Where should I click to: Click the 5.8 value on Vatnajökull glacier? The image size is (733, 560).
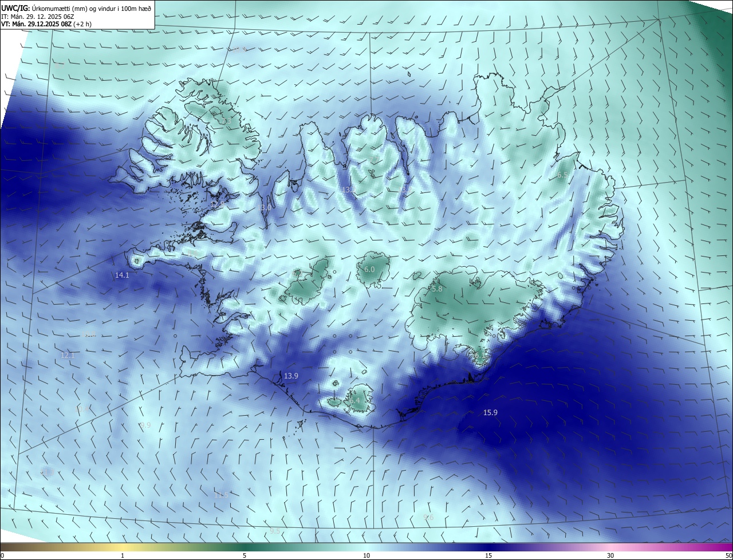437,289
